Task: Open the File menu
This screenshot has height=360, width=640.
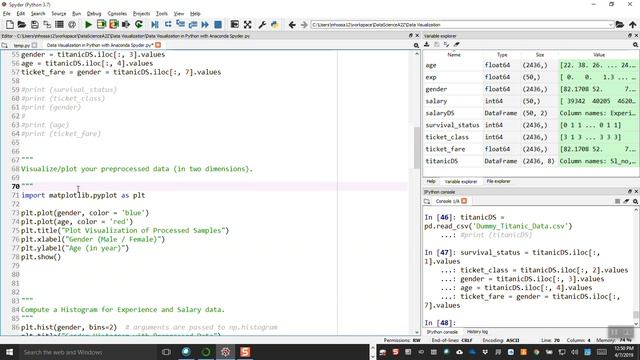Action: click(7, 13)
